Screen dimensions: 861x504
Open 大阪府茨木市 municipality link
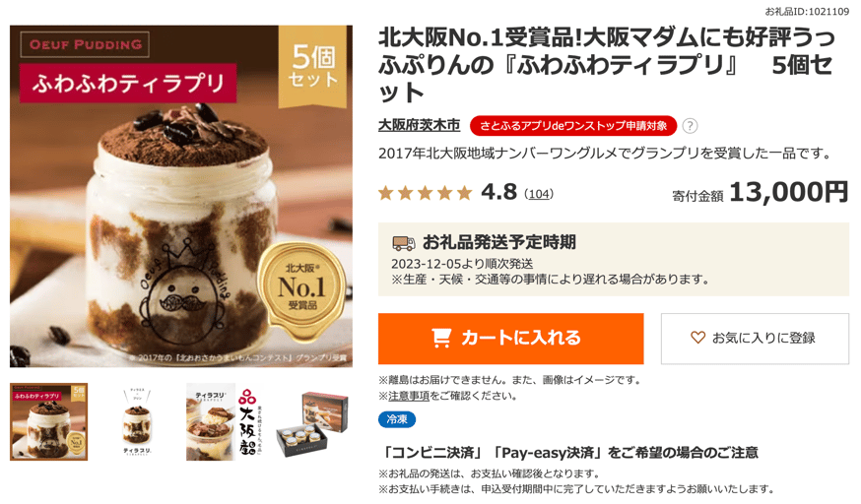[x=419, y=126]
